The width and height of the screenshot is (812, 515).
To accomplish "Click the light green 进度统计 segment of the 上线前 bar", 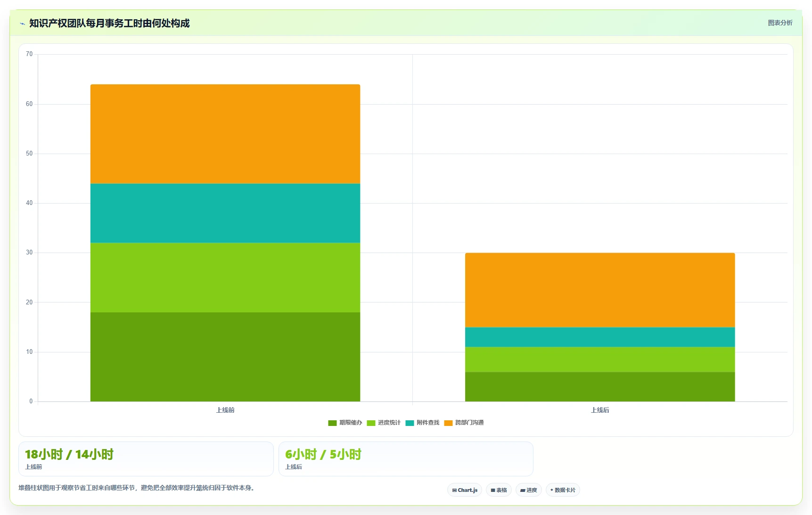I will (x=225, y=278).
